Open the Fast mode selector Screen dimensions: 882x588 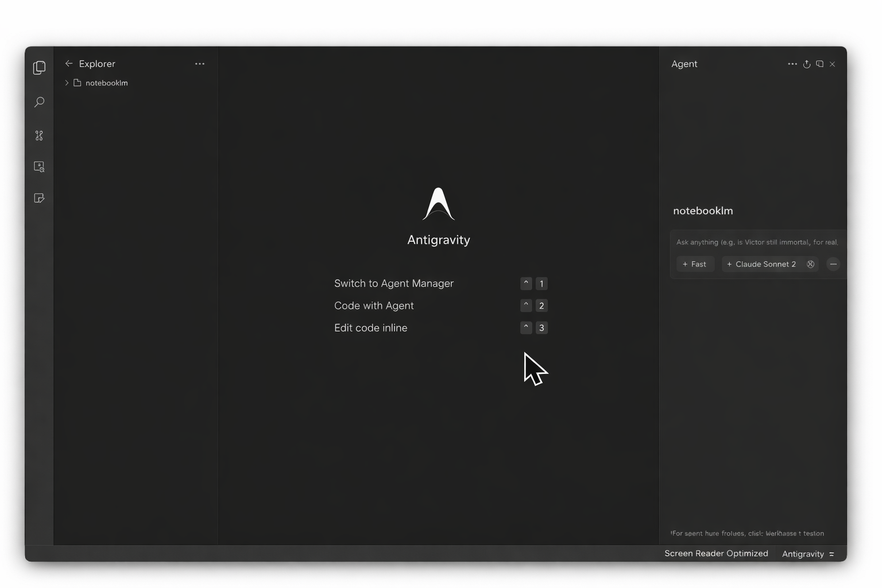point(695,264)
